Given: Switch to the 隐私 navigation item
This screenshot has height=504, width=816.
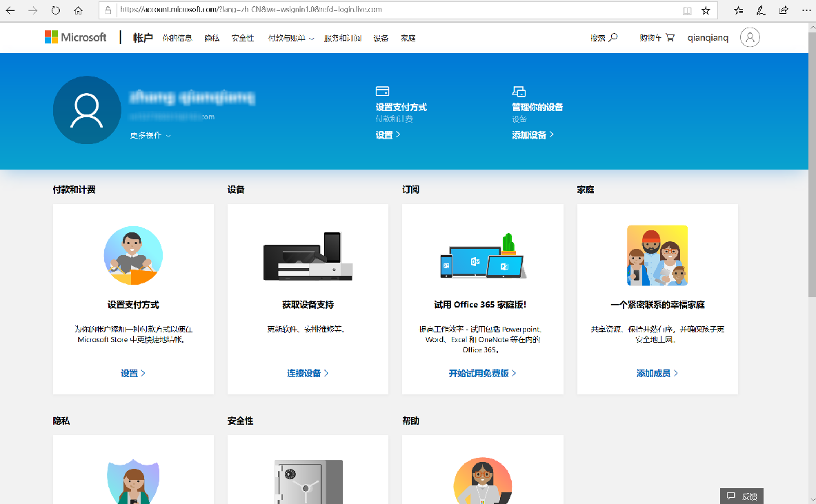Looking at the screenshot, I should pos(211,38).
